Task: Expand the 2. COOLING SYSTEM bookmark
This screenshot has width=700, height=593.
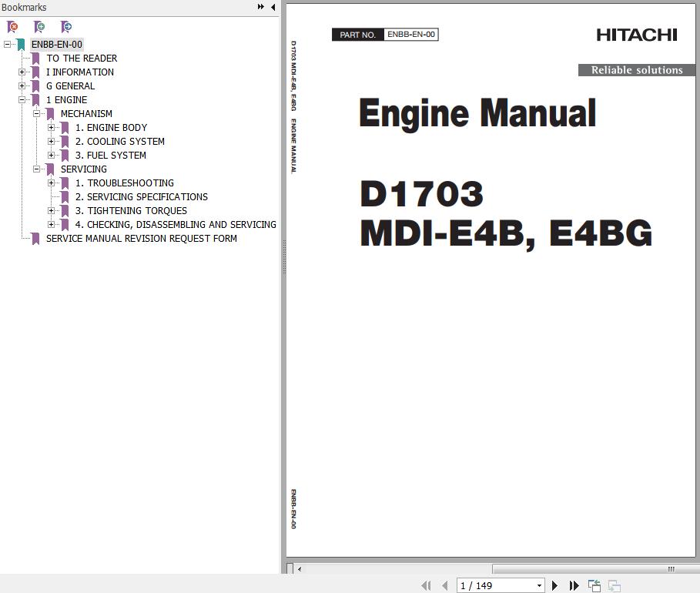Action: pos(52,142)
